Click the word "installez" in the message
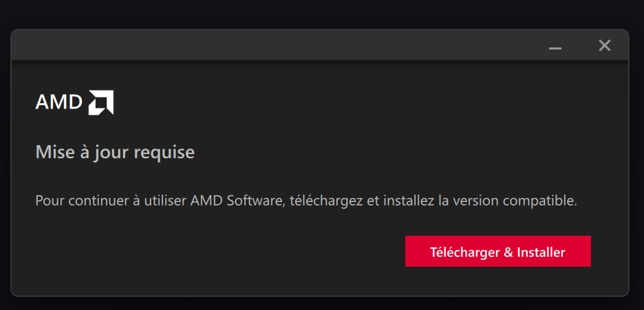This screenshot has height=310, width=644. pyautogui.click(x=407, y=201)
